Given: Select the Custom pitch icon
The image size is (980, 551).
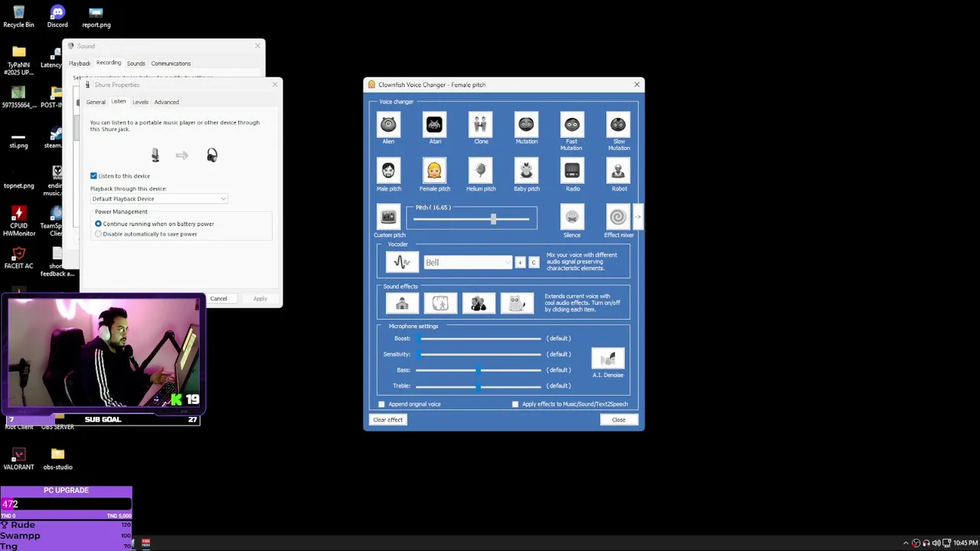Looking at the screenshot, I should click(389, 217).
